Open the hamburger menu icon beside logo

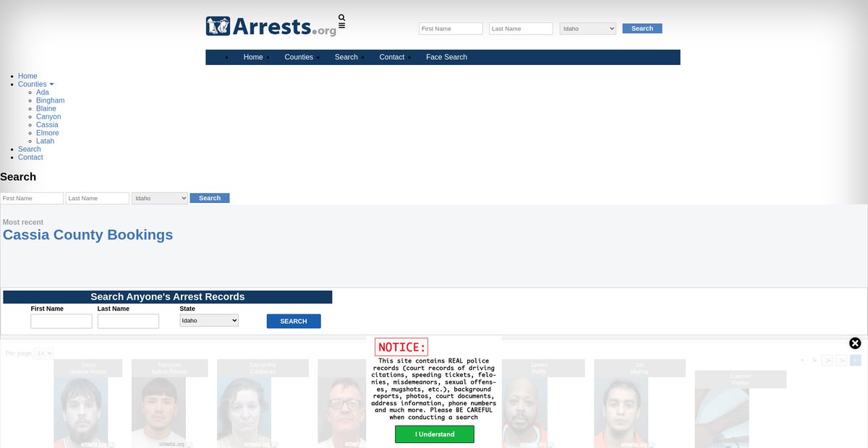(x=342, y=26)
